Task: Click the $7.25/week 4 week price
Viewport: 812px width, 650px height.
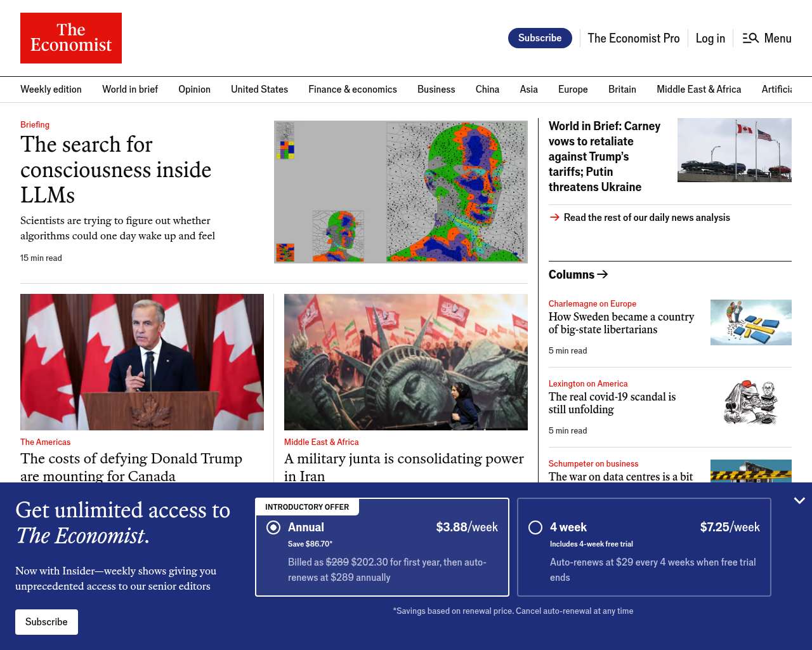Action: (730, 527)
